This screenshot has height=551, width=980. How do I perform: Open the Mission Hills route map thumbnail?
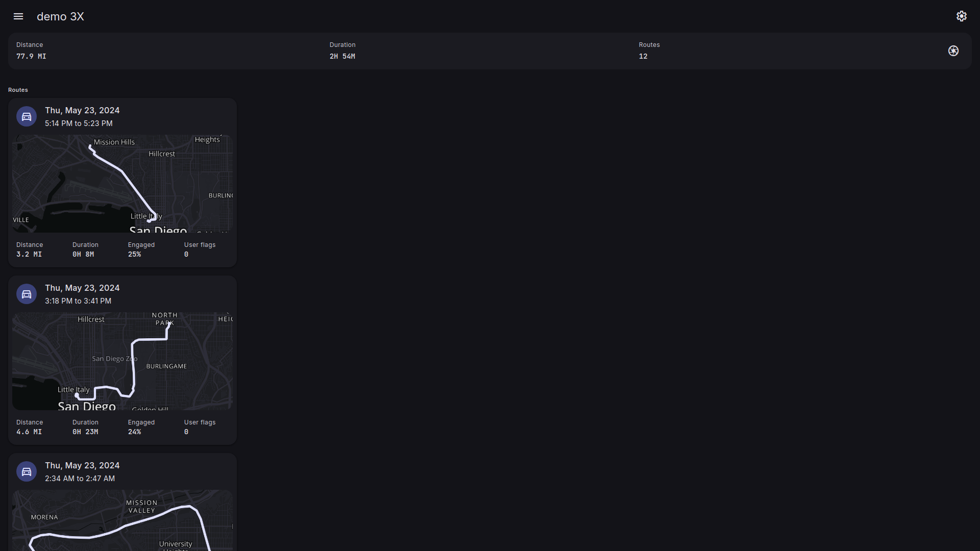click(122, 184)
